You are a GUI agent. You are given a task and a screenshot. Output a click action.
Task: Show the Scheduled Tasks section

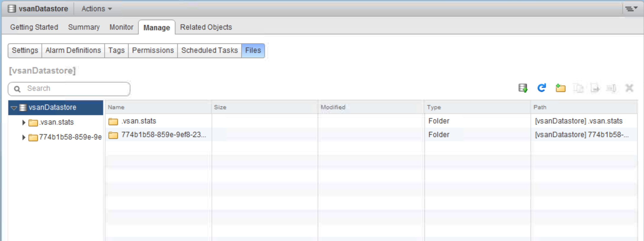(209, 50)
